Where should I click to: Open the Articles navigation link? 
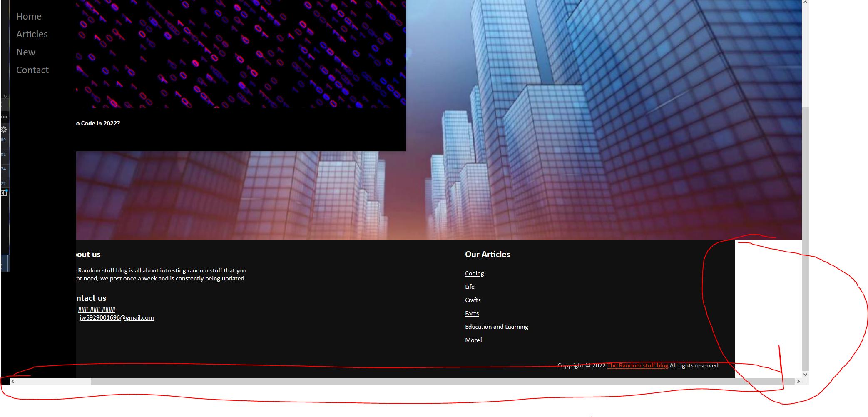coord(32,34)
